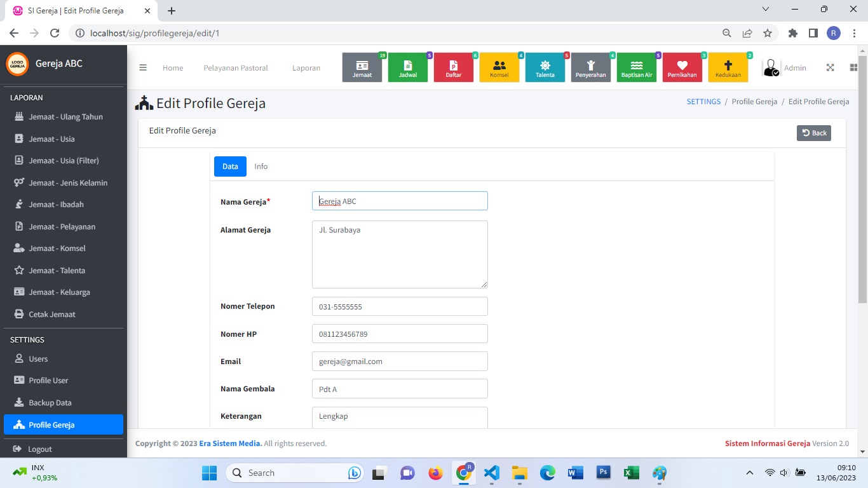Toggle fullscreen using the expand arrows icon

click(830, 68)
